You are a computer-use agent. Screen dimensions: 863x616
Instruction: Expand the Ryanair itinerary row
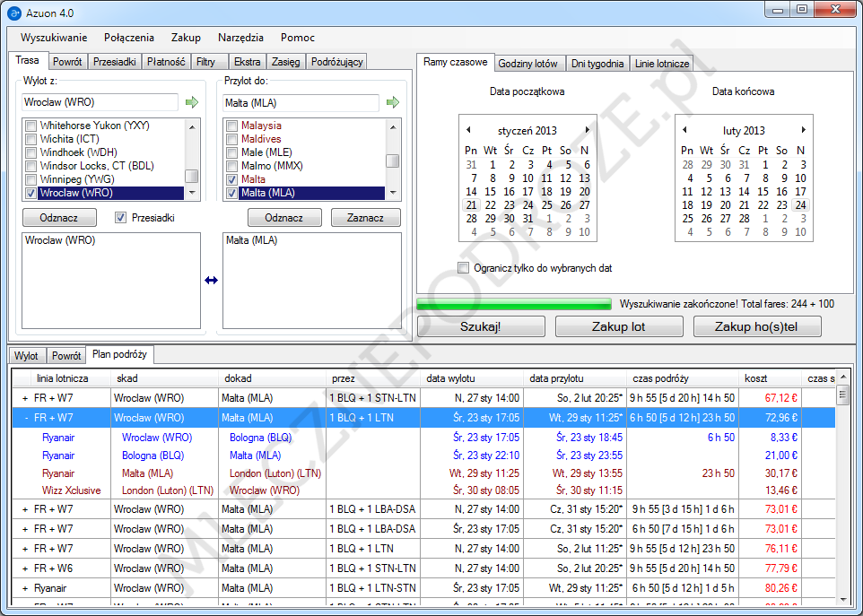click(x=25, y=588)
